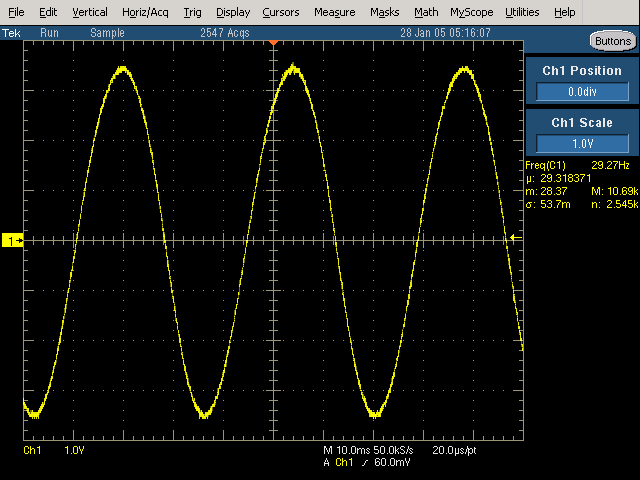Click the Ch1 1.0V readout at bottom
The width and height of the screenshot is (640, 480).
54,452
